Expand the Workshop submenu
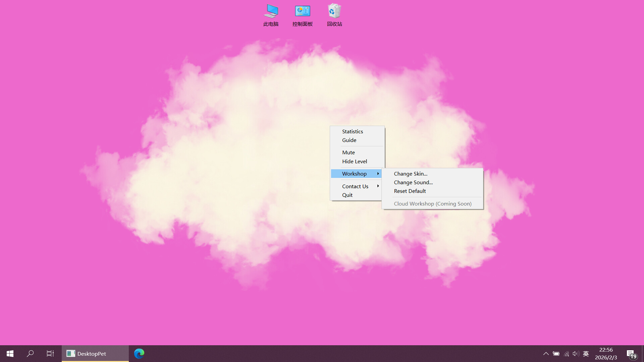The image size is (644, 362). [354, 173]
